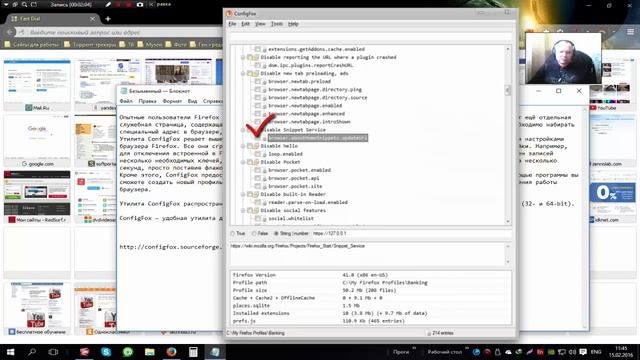The image size is (640, 360).
Task: Click the magnifier zoom icon in recorder bar
Action: click(x=24, y=4)
